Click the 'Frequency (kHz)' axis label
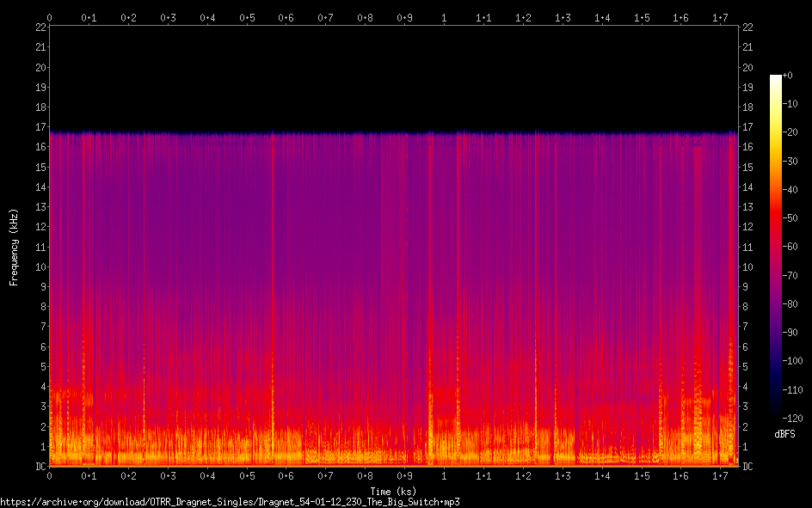Image resolution: width=812 pixels, height=508 pixels. [x=14, y=247]
